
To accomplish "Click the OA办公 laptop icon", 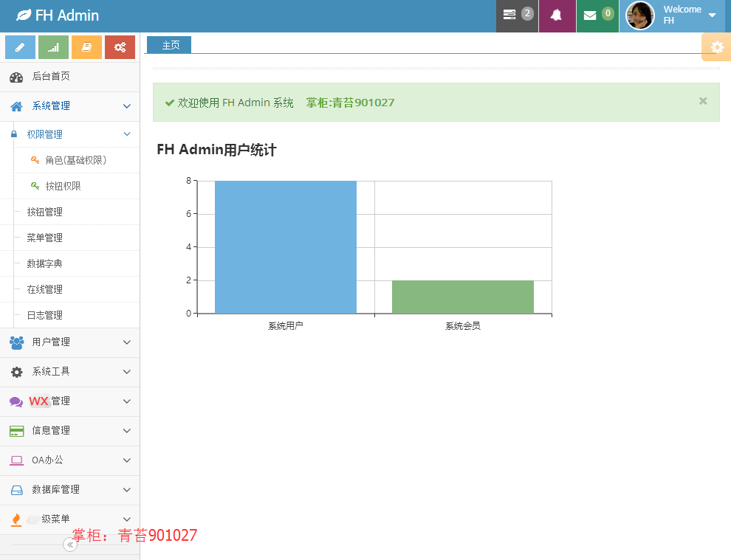I will pyautogui.click(x=16, y=461).
